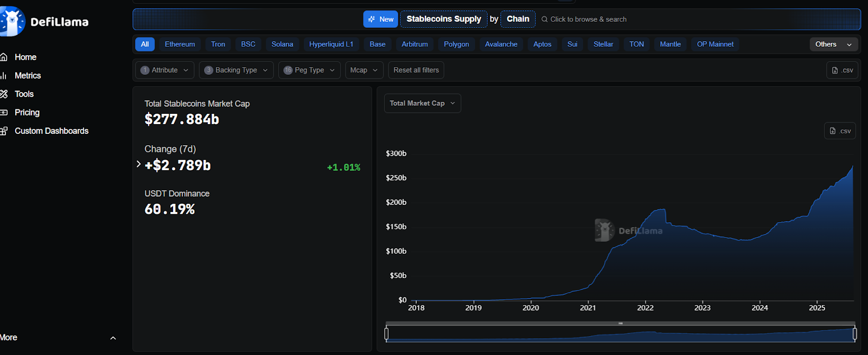
Task: Open the Stellar chain tab
Action: [603, 44]
